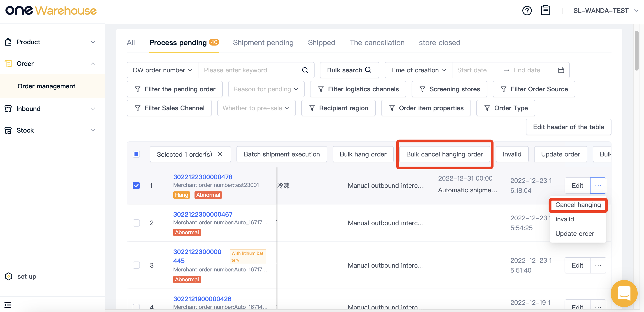644x312 pixels.
Task: Open the Reason for pending dropdown
Action: tap(266, 89)
